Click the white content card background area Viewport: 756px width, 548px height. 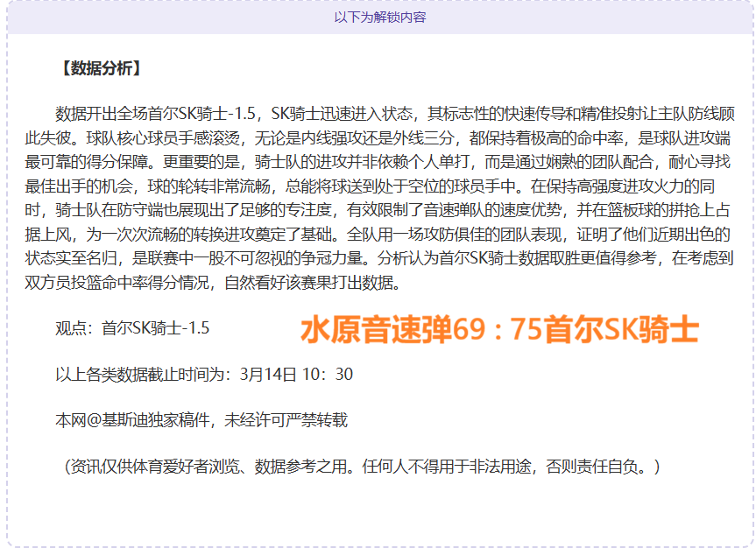pyautogui.click(x=377, y=508)
